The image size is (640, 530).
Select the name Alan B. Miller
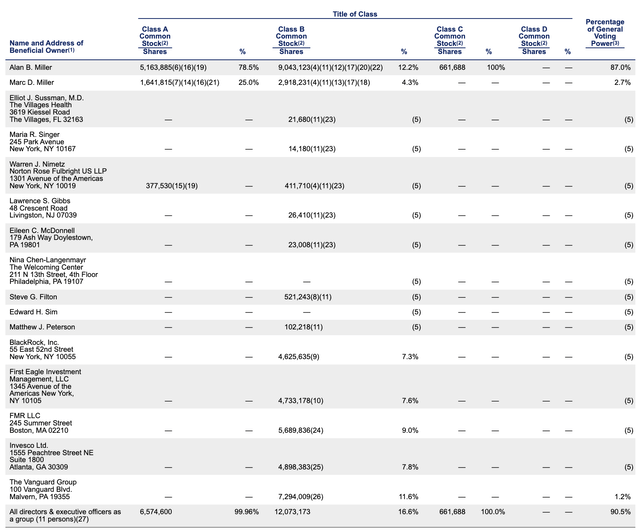tap(31, 67)
